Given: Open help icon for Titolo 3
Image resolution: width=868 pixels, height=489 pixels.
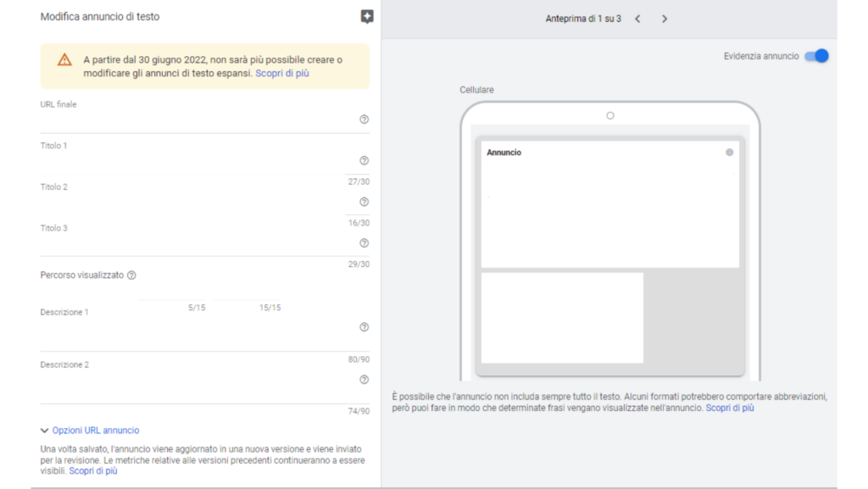Looking at the screenshot, I should 364,243.
